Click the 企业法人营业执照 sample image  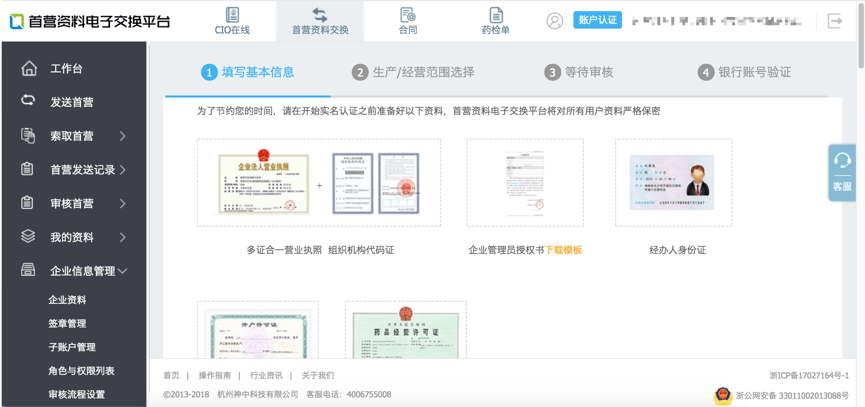click(x=264, y=183)
